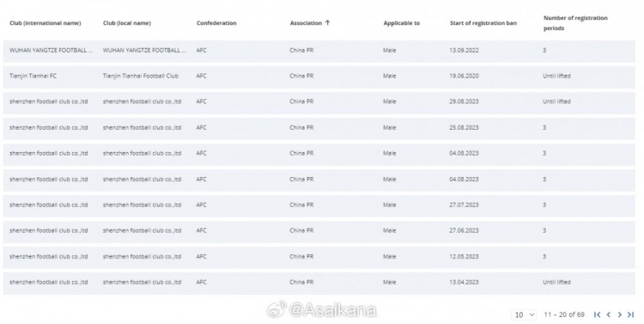Go to the previous page arrow
The height and width of the screenshot is (324, 644).
(x=609, y=315)
